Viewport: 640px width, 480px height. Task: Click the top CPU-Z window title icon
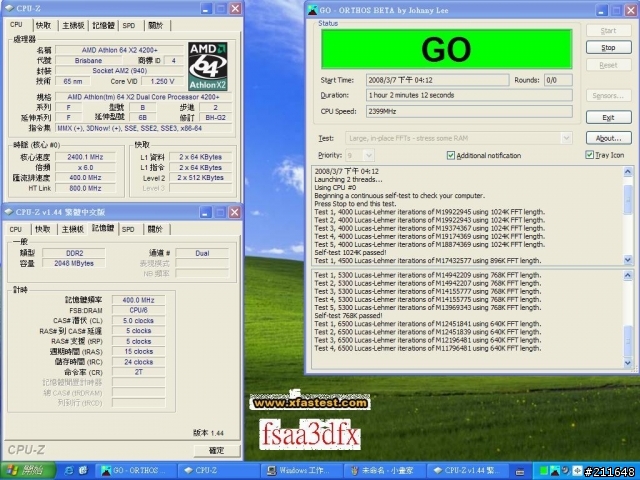9,8
